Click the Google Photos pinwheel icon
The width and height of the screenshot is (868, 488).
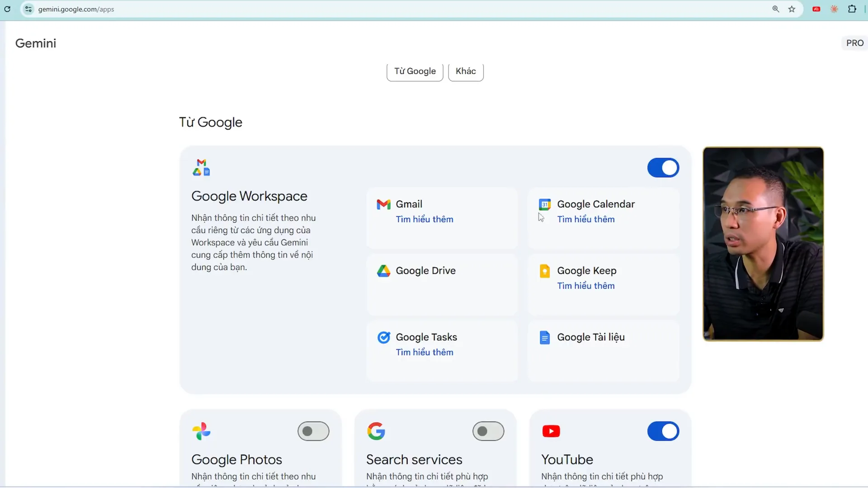click(201, 431)
